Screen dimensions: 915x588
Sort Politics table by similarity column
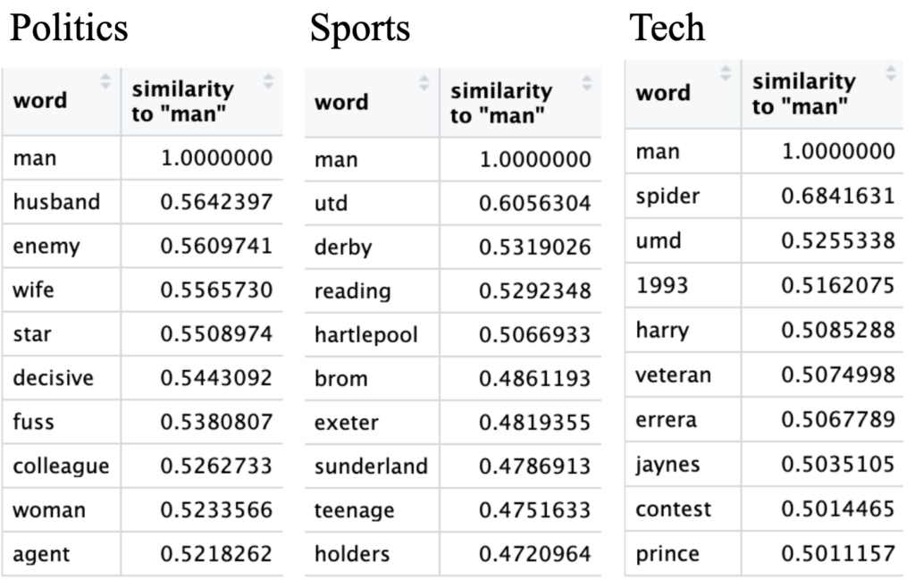click(x=269, y=82)
